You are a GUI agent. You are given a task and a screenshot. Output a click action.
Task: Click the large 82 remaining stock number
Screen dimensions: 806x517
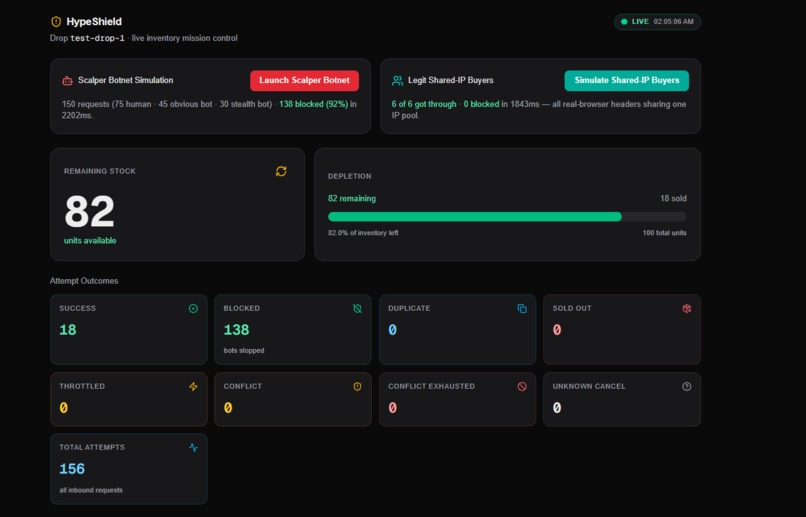[89, 211]
